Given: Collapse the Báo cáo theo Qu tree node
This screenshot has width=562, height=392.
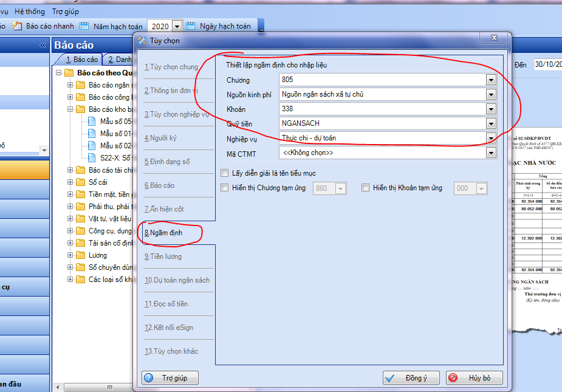Looking at the screenshot, I should pos(58,73).
